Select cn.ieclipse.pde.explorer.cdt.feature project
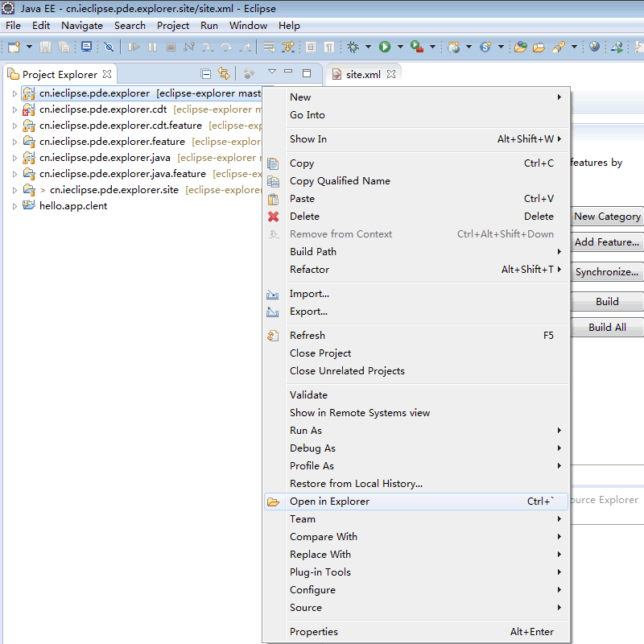Viewport: 644px width, 644px height. [x=121, y=126]
